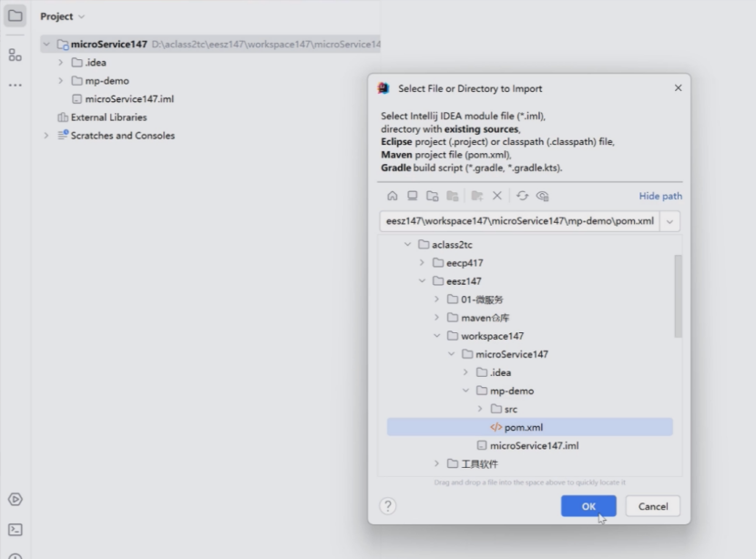
Task: Collapse the aclass2tc folder in dialog
Action: [407, 244]
